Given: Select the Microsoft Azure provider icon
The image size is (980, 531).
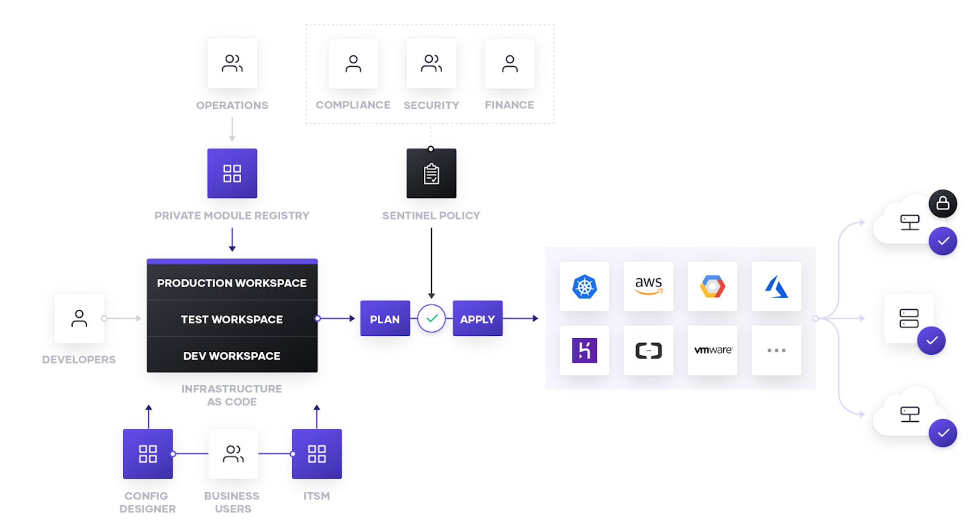Looking at the screenshot, I should (776, 287).
